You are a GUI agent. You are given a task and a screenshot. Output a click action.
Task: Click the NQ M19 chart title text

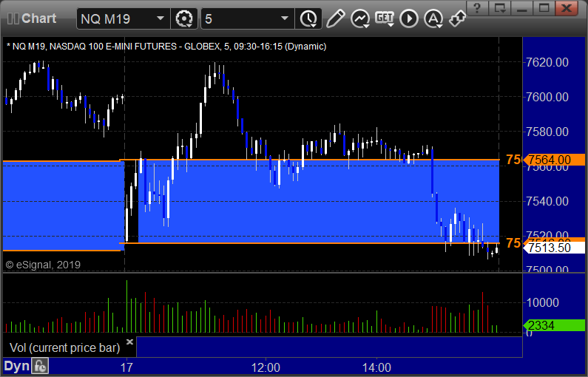pyautogui.click(x=166, y=47)
